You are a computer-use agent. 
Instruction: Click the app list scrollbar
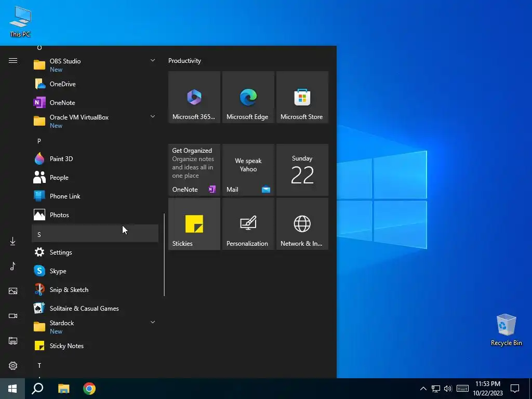pos(164,255)
